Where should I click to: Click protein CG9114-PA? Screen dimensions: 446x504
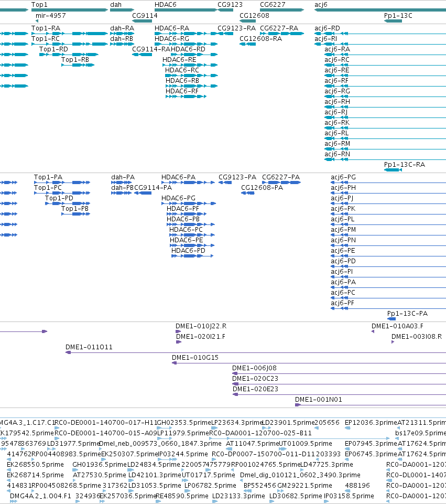click(x=143, y=193)
